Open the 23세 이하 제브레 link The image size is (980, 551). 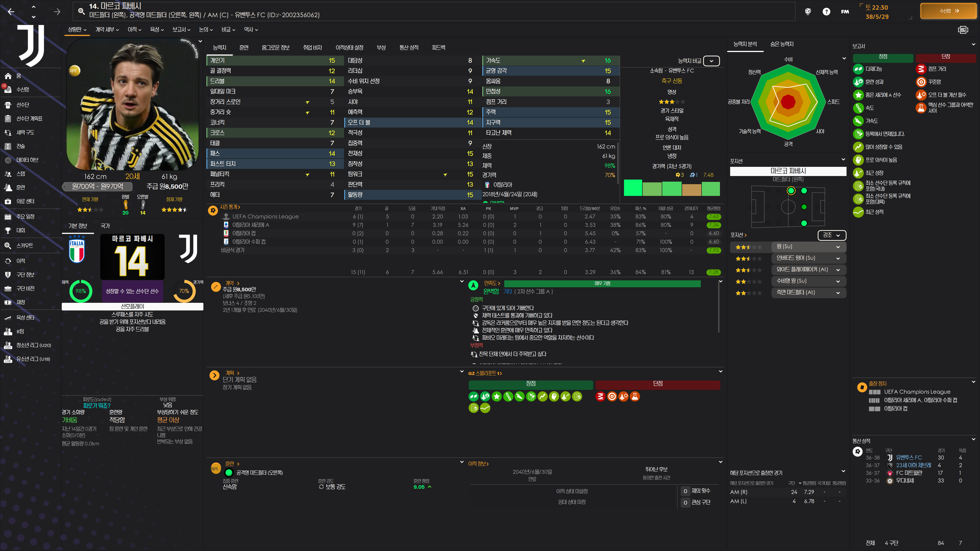pyautogui.click(x=913, y=465)
